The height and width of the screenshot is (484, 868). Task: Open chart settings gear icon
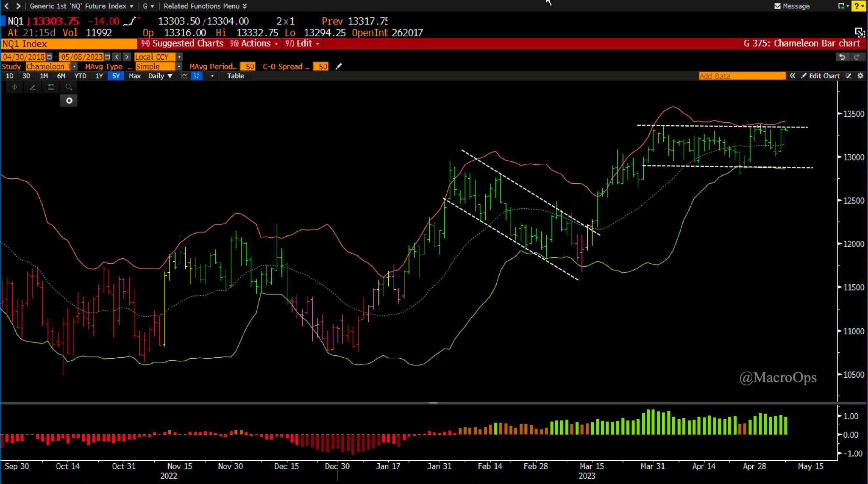860,76
